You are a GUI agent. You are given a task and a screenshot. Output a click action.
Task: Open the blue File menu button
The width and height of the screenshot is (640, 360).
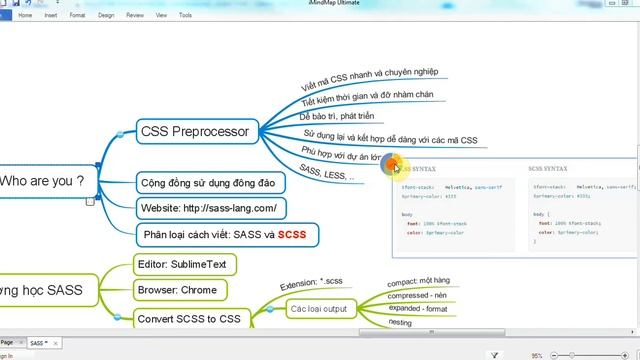pos(5,15)
